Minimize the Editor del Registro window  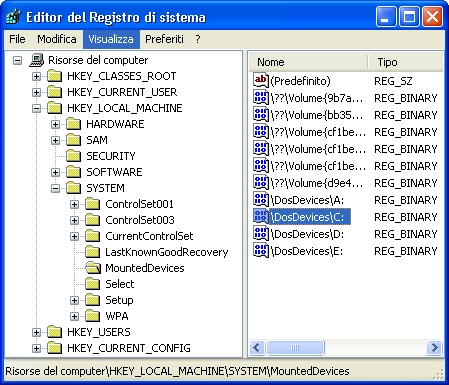coord(386,17)
